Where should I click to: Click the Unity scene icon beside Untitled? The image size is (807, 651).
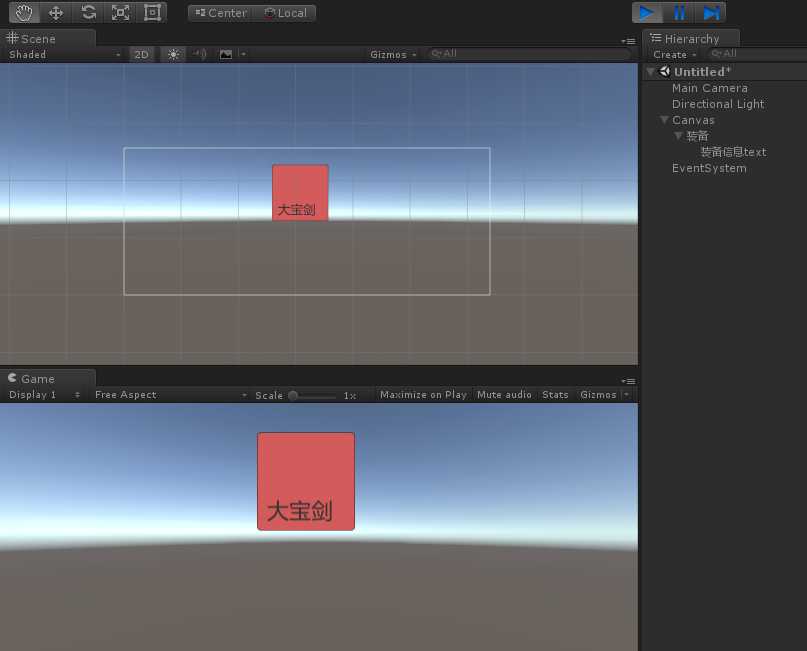(x=664, y=72)
